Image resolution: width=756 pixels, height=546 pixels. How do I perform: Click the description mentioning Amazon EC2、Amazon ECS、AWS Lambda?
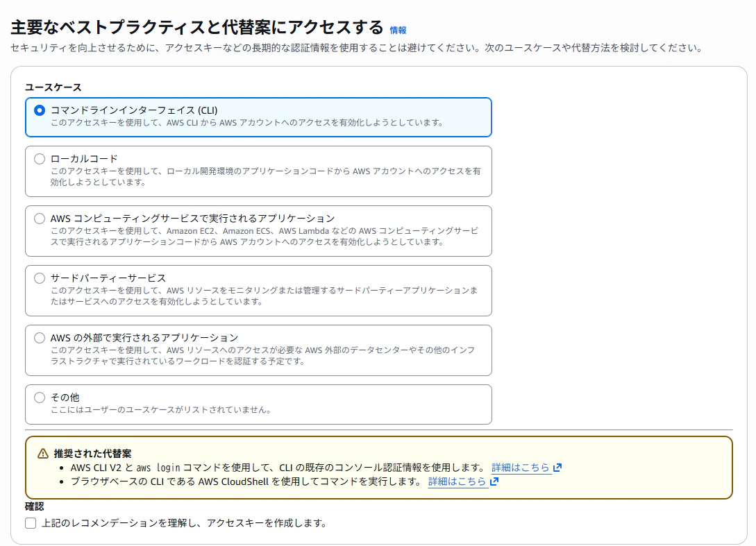pos(264,236)
